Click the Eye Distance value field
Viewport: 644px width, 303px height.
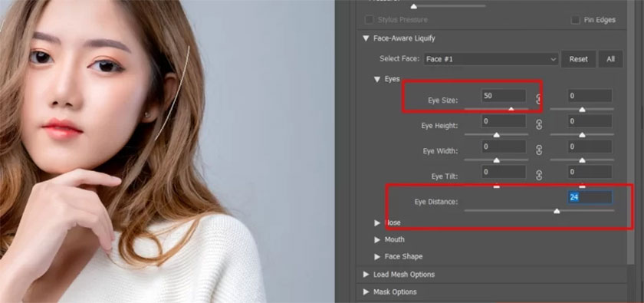[x=590, y=197]
